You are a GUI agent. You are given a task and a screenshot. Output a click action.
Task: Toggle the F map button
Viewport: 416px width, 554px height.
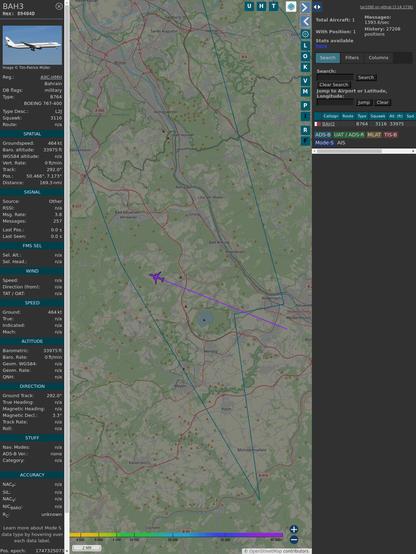pos(305,141)
